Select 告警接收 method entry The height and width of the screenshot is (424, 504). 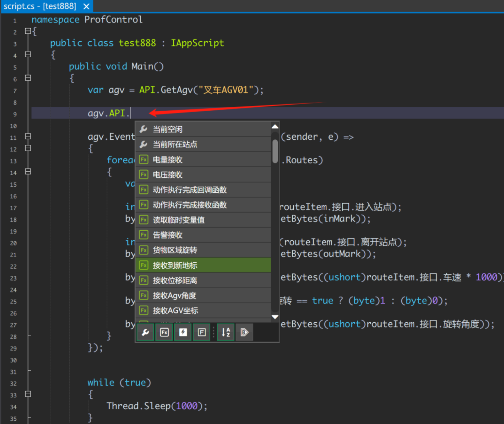[x=203, y=235]
